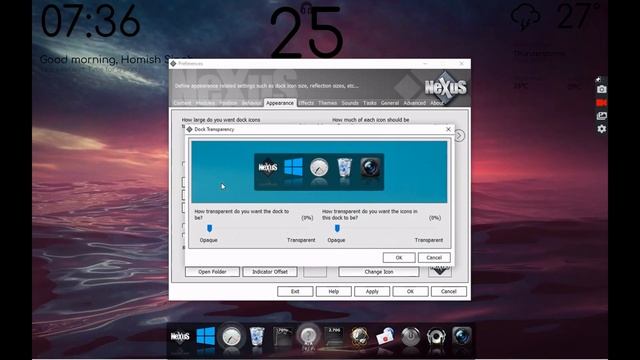Switch to the Themes tab

click(327, 103)
